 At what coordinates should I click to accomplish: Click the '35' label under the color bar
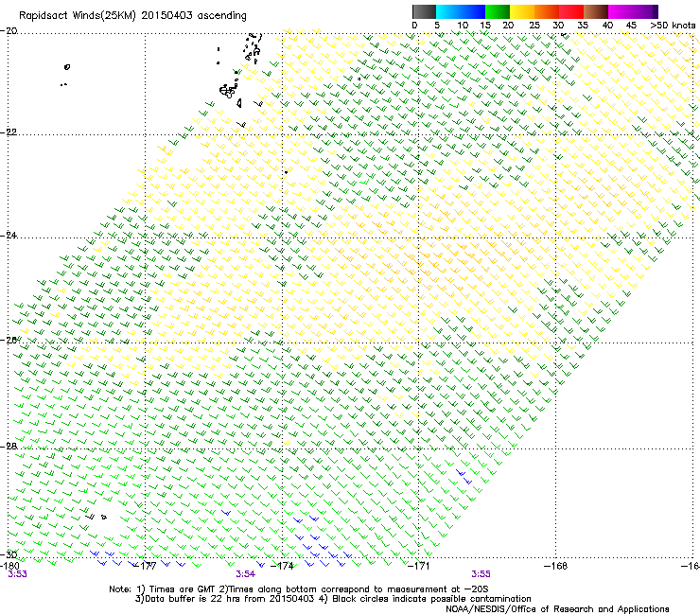583,26
